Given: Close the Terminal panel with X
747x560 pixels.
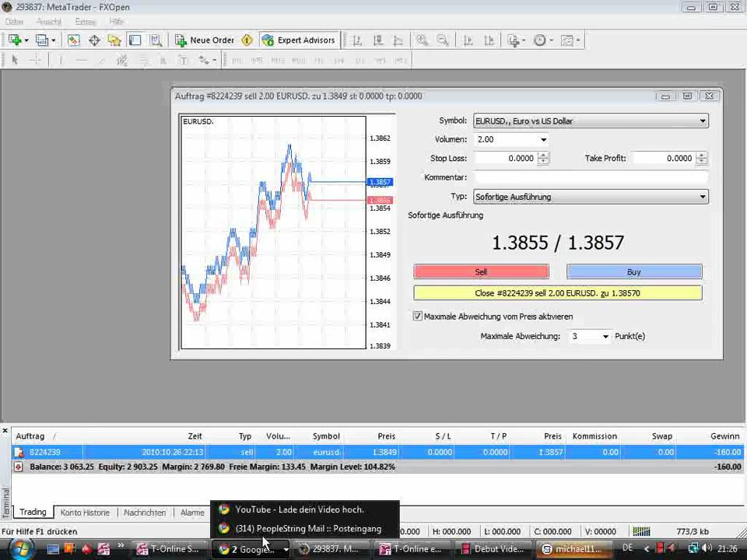Looking at the screenshot, I should coord(5,431).
